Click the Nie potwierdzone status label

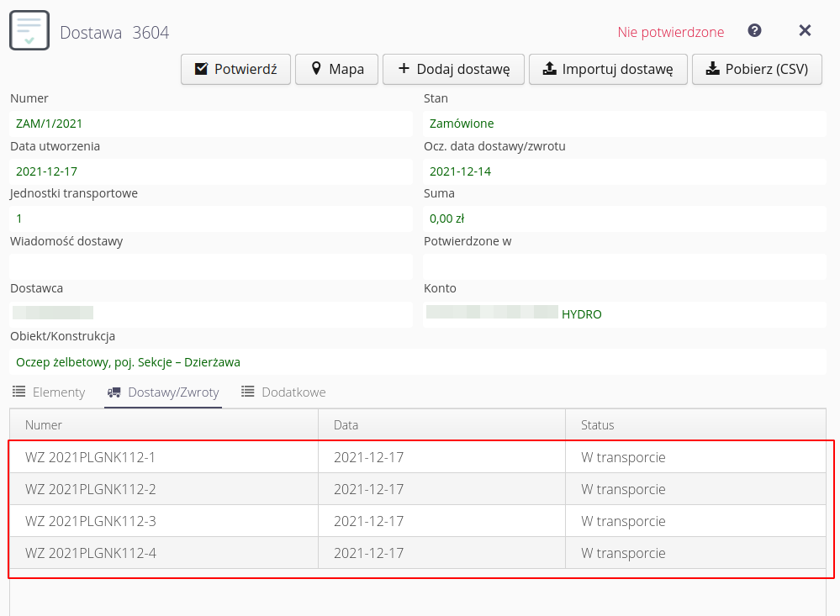tap(670, 32)
